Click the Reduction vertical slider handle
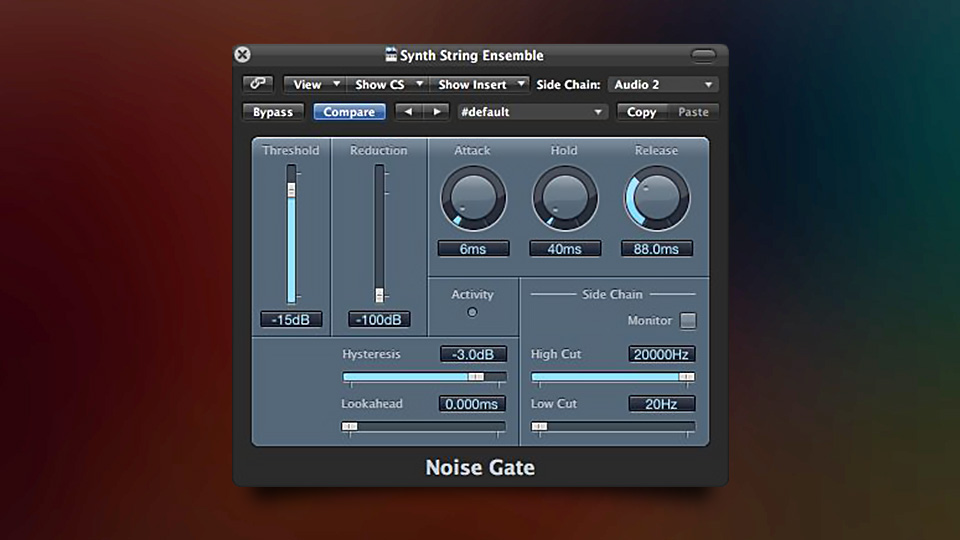 [x=379, y=295]
